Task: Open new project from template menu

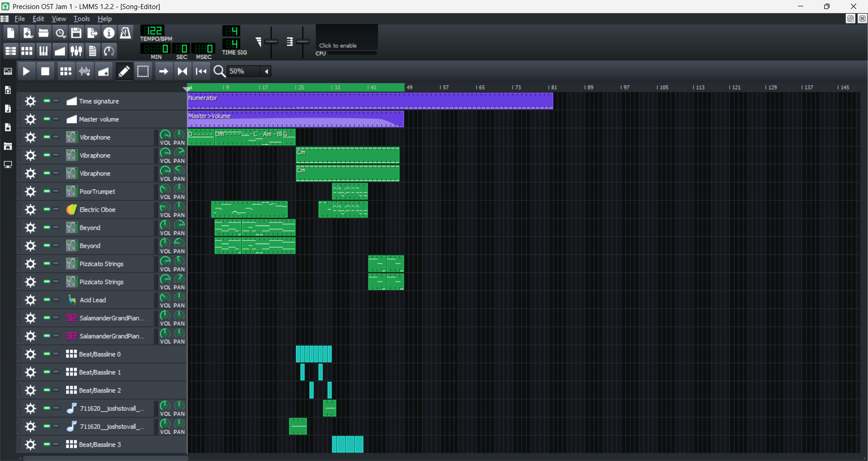Action: click(x=27, y=33)
